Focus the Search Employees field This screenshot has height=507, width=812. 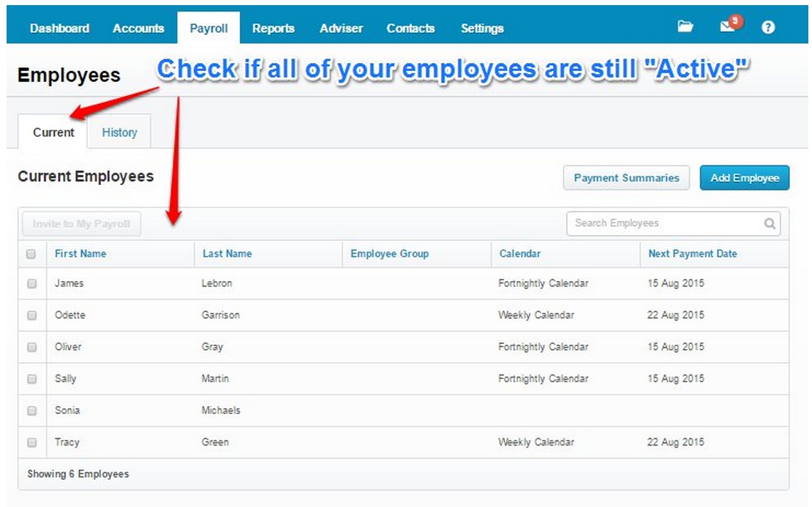tap(666, 224)
